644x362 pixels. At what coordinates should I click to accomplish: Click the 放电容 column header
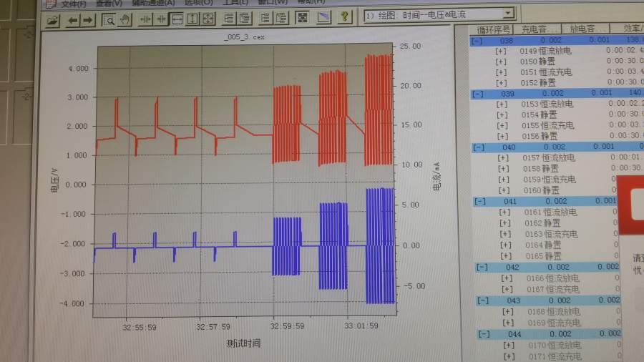(x=585, y=29)
